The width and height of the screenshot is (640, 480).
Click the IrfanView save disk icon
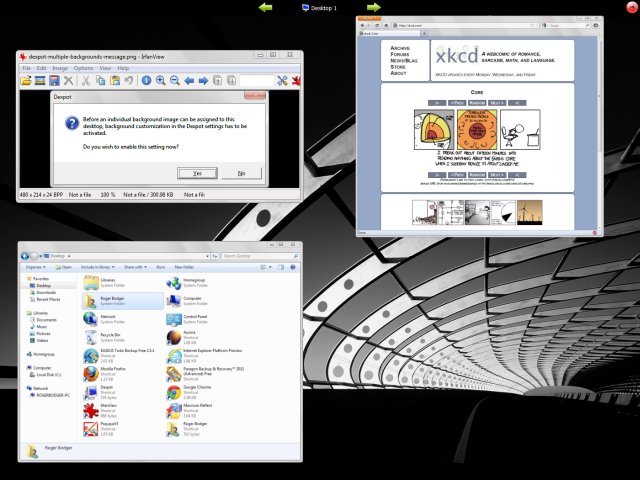53,80
